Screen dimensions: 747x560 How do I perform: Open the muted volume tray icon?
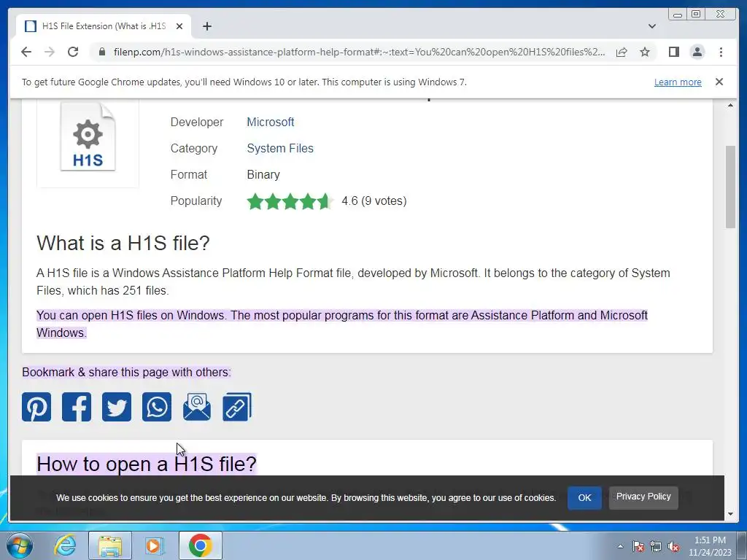[673, 546]
